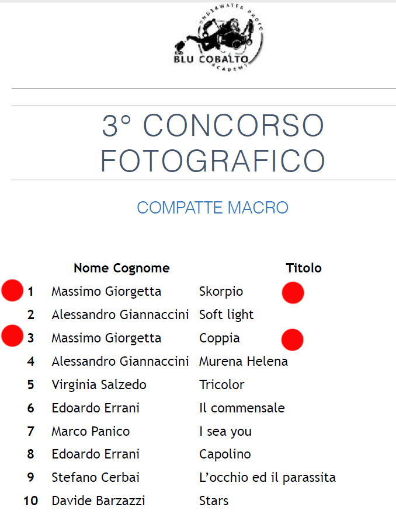The width and height of the screenshot is (396, 532).
Task: Open the COMPATTE MACRO category heading
Action: [213, 208]
